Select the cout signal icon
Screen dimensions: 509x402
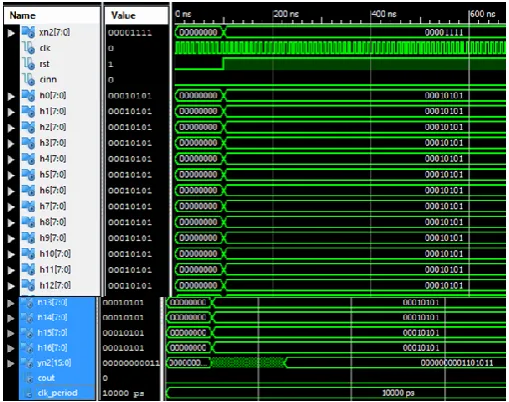point(28,378)
